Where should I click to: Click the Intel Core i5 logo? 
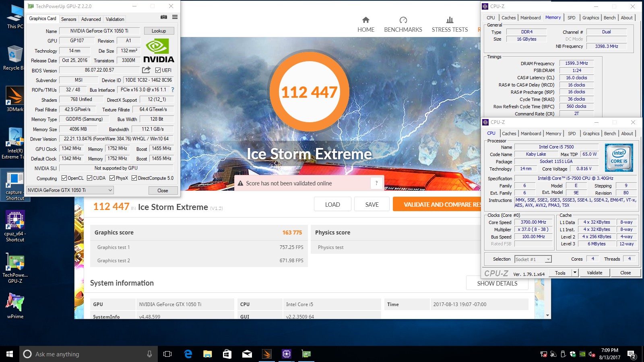click(619, 158)
